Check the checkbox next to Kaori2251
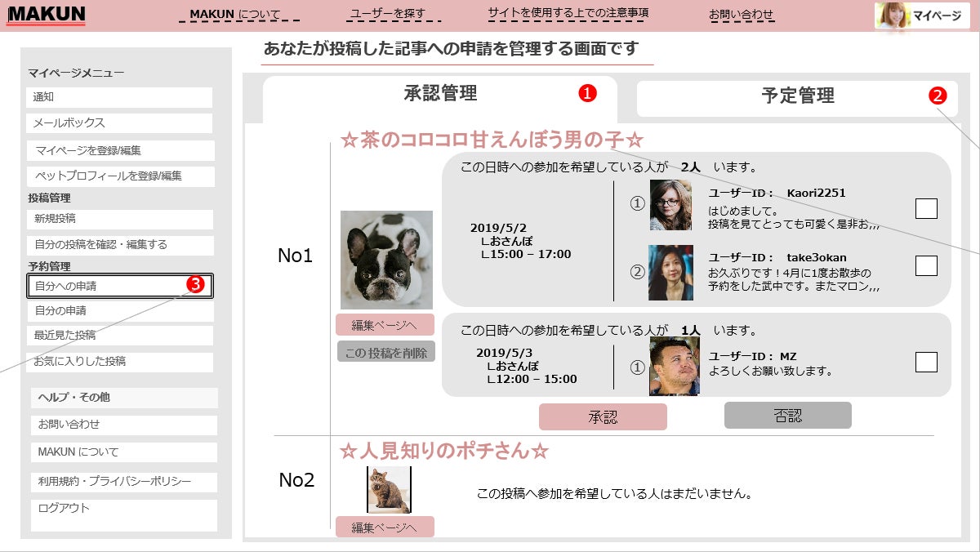The image size is (980, 552). [926, 209]
